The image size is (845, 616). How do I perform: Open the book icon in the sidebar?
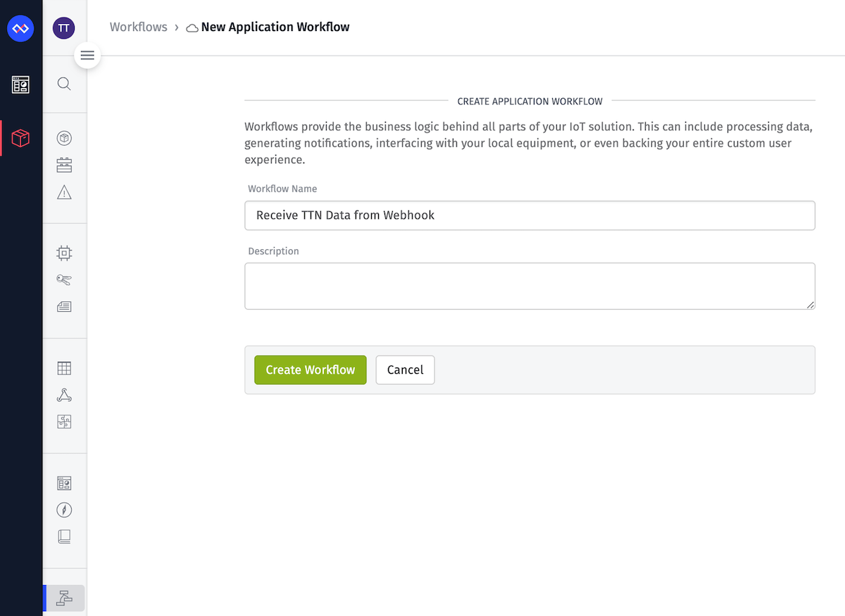click(x=64, y=536)
